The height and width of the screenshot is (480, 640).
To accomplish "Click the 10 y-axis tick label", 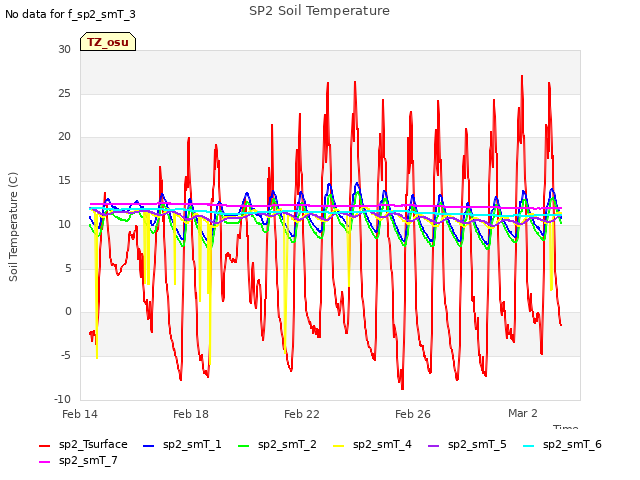I will tap(64, 224).
